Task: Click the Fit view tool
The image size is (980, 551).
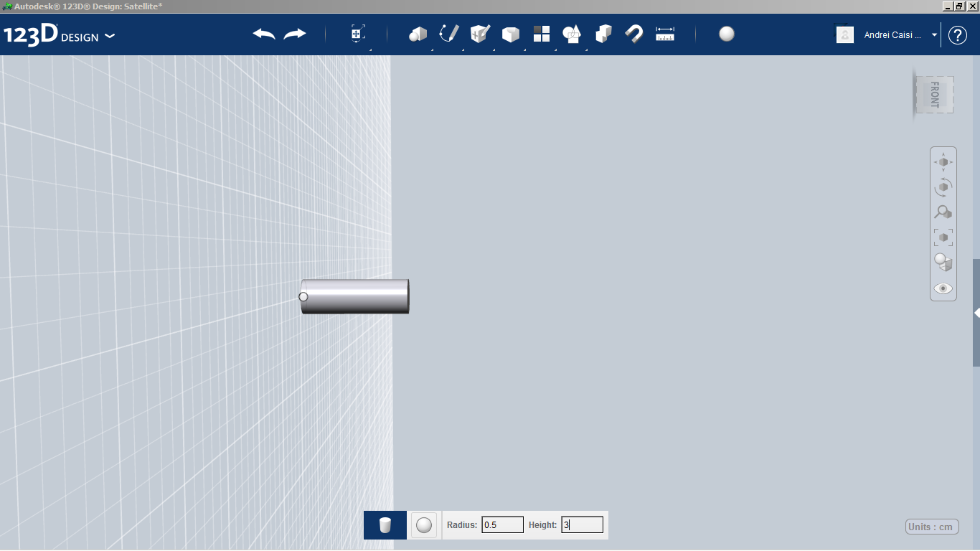Action: (x=943, y=237)
